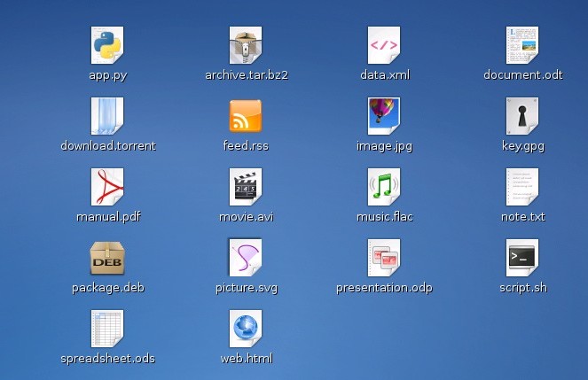Click the key.gpg keyhole icon
This screenshot has width=588, height=380.
tap(522, 115)
